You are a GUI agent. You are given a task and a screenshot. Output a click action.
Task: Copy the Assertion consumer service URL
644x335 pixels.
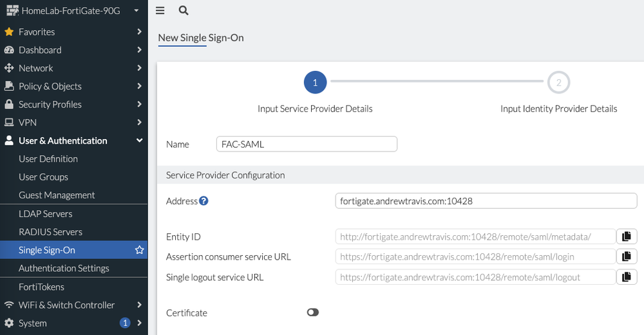(627, 256)
